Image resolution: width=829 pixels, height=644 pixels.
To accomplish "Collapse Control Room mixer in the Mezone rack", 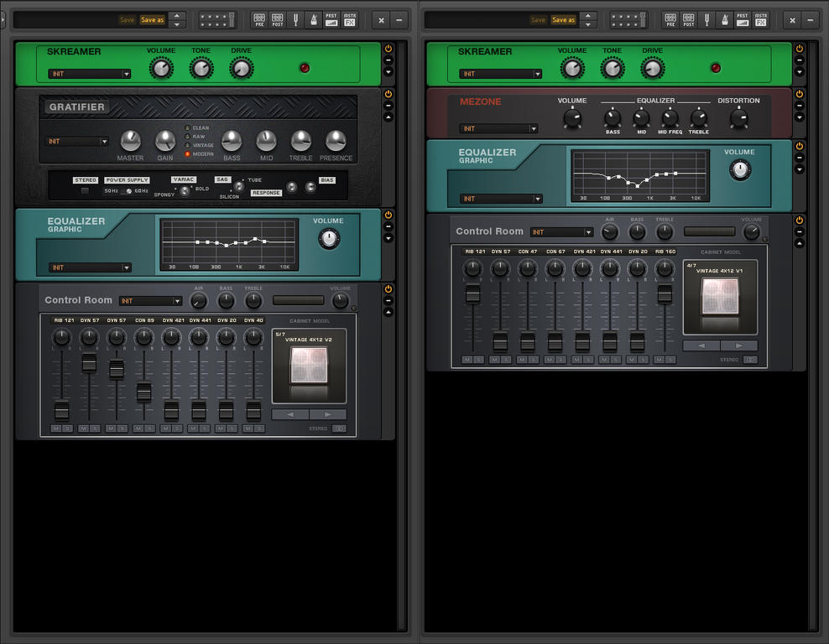I will 800,243.
